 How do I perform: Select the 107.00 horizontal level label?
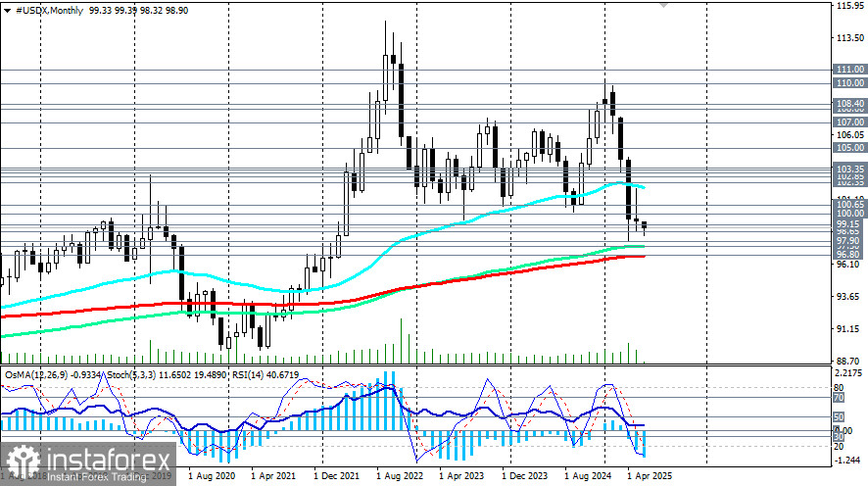[x=848, y=121]
